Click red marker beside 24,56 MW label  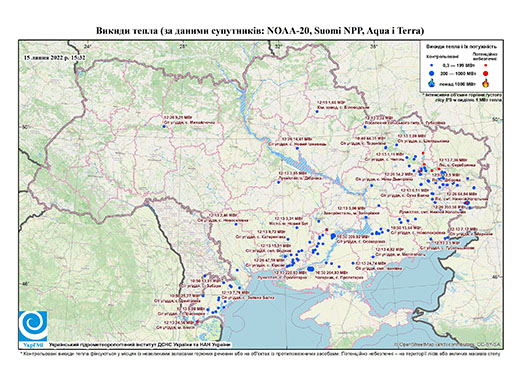[x=197, y=322]
